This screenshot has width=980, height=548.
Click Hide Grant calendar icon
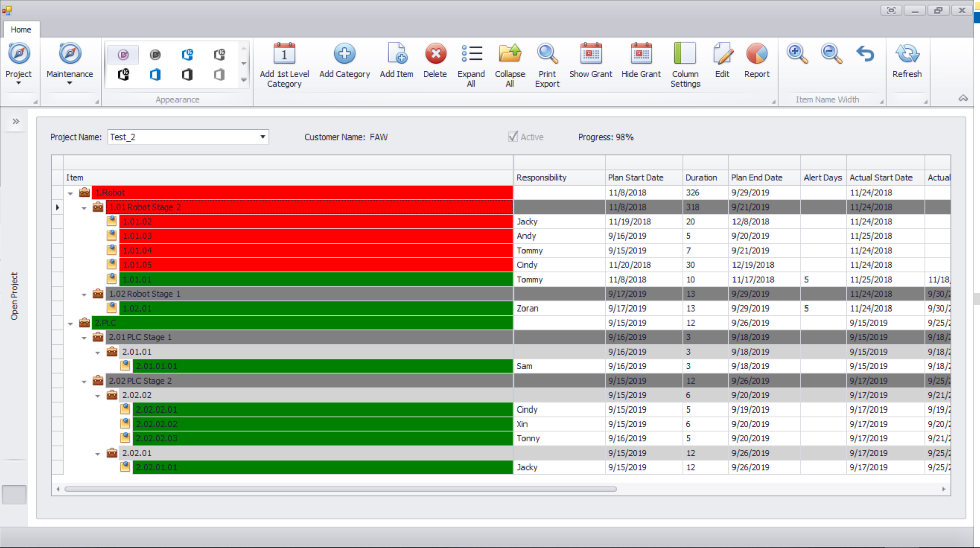(x=641, y=54)
